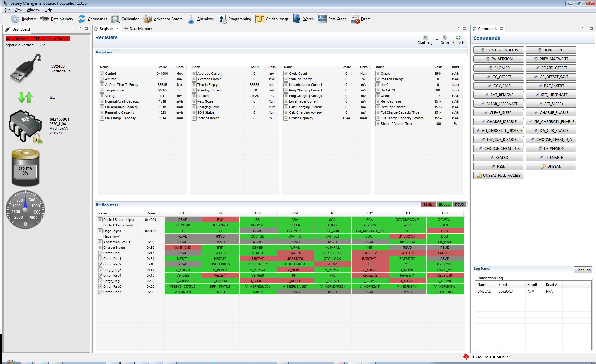
Task: Toggle the Chrgr_Reg7 edit icon
Action: 100,292
